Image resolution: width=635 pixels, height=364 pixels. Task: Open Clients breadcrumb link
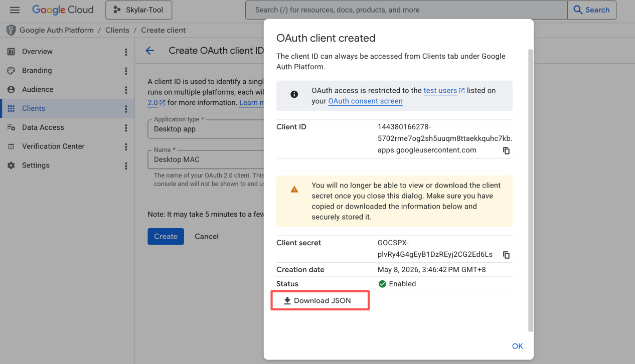[117, 30]
